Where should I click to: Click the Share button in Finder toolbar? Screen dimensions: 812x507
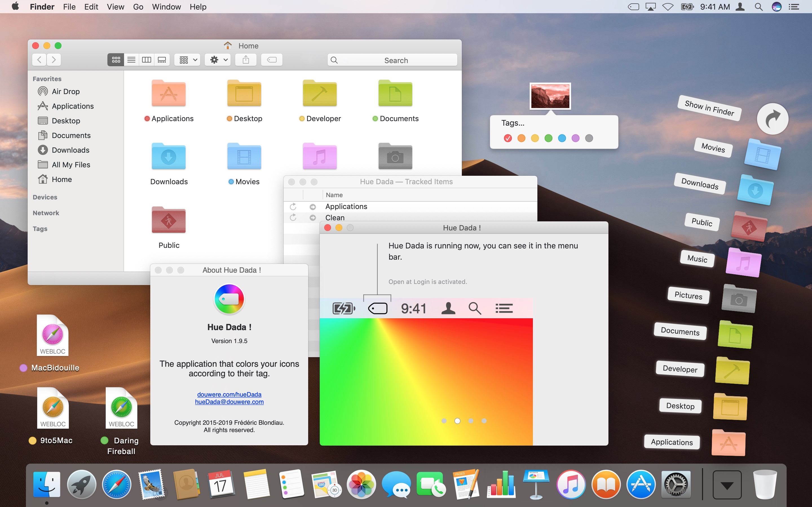coord(246,60)
